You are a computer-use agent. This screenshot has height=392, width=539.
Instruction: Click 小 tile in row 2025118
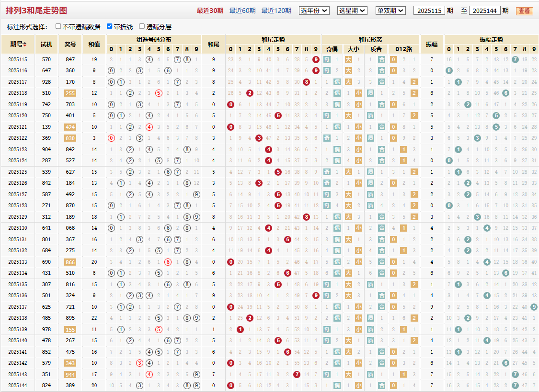tap(358, 93)
